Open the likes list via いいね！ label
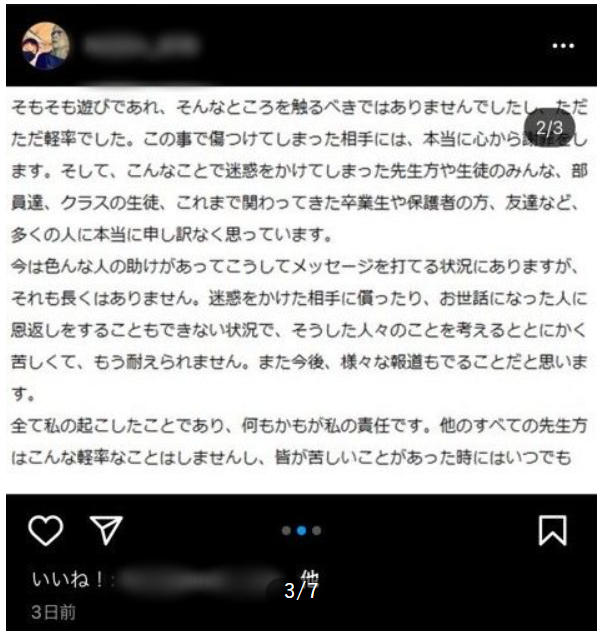This screenshot has height=631, width=602. click(69, 579)
